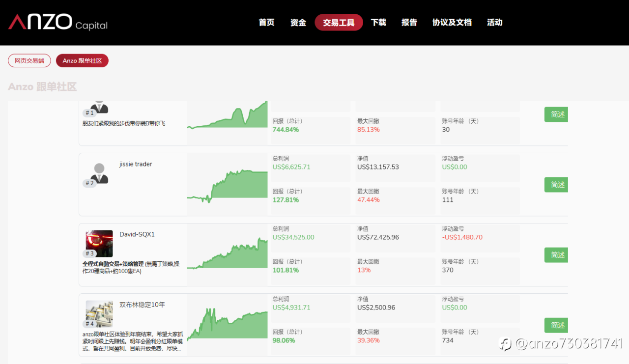Go to 首页 in navigation
This screenshot has width=629, height=364.
tap(266, 22)
